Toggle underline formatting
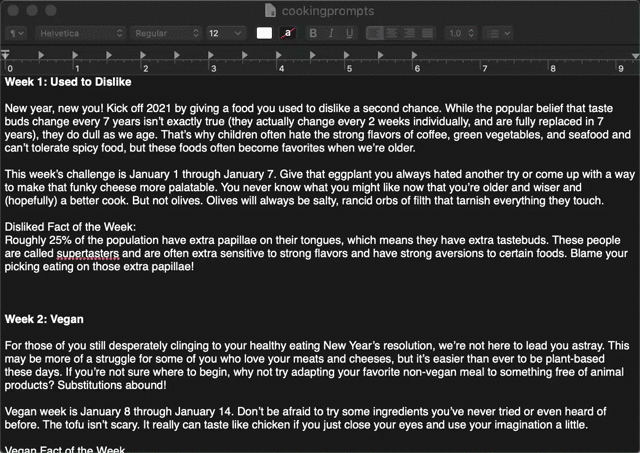Screen dimensions: 640x453 tap(349, 33)
